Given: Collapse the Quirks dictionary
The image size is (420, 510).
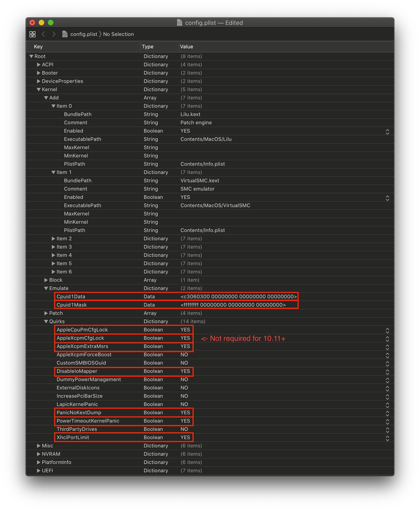Looking at the screenshot, I should click(46, 321).
